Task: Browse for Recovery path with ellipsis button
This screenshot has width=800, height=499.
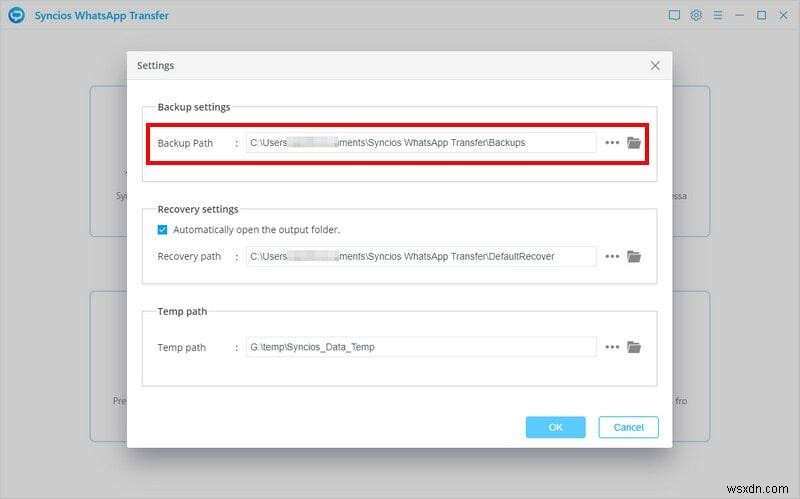Action: click(612, 256)
